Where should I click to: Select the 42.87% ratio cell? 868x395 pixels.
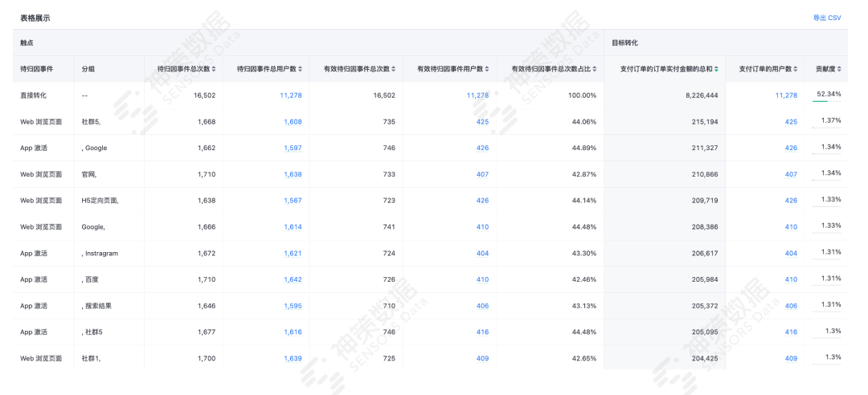(551, 174)
